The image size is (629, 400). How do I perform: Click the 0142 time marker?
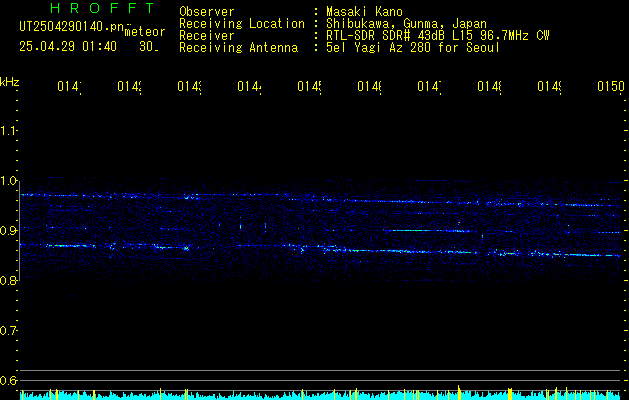click(129, 87)
